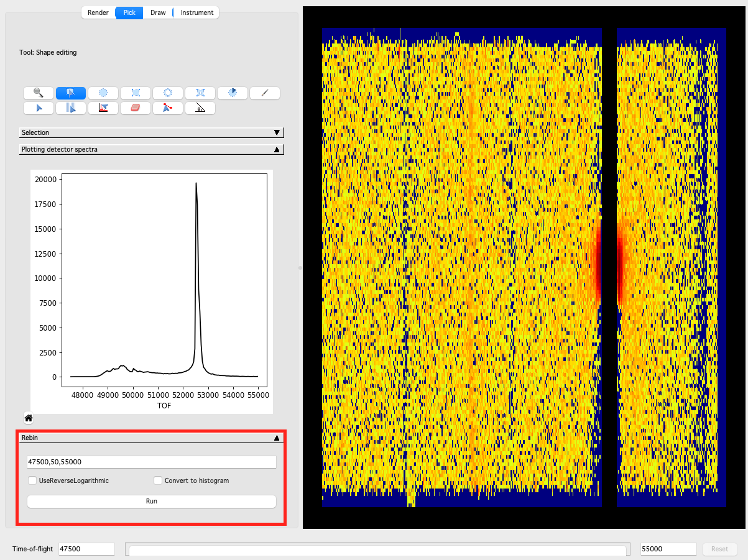Click the add peak tool icon
The width and height of the screenshot is (748, 560).
pos(103,108)
